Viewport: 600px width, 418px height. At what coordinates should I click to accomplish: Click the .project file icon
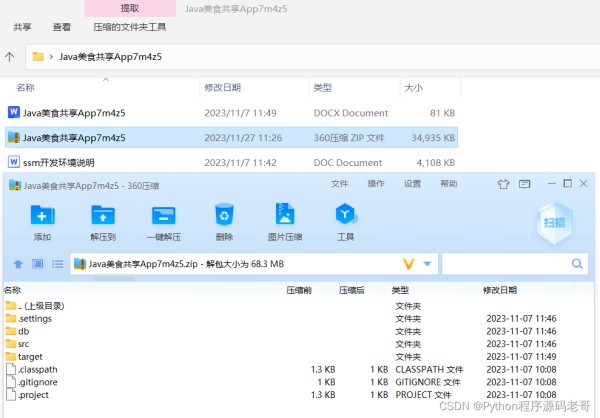[x=11, y=394]
